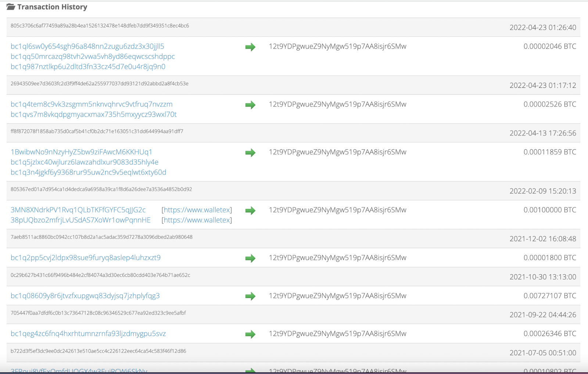Open the address link 1BwibwNo9nNzyHyZ5bw9ziFAwcM6KKHUq1
588x374 pixels.
[x=81, y=152]
